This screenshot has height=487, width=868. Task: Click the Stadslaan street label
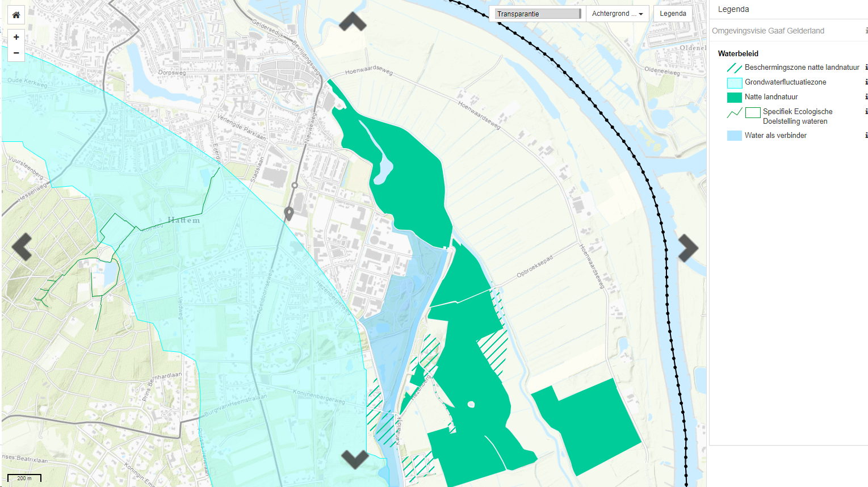click(x=258, y=170)
